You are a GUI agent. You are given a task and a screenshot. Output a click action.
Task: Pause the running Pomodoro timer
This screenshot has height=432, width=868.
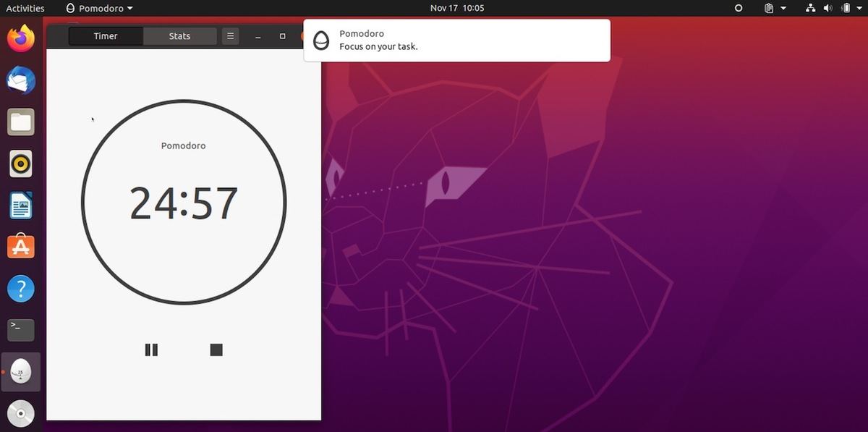151,350
